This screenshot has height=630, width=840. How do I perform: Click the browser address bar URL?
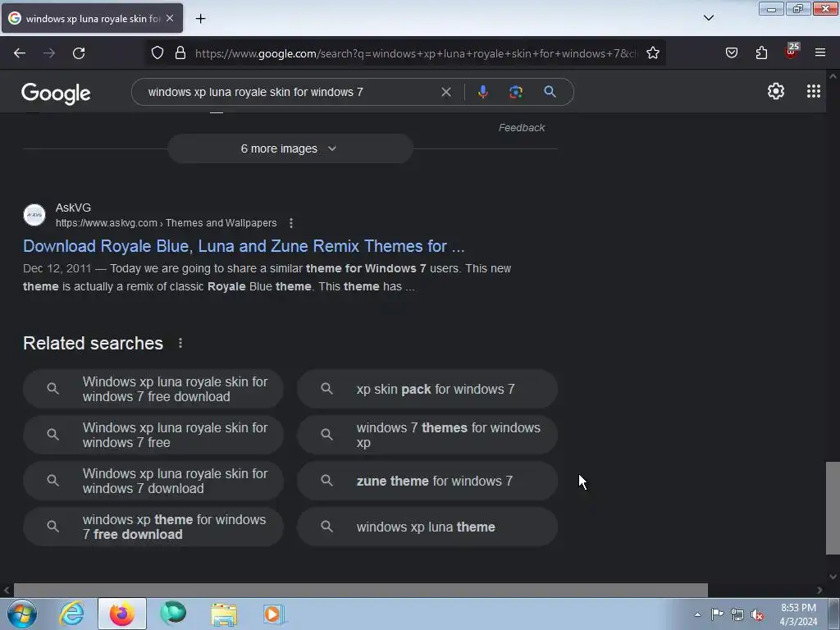[x=416, y=53]
